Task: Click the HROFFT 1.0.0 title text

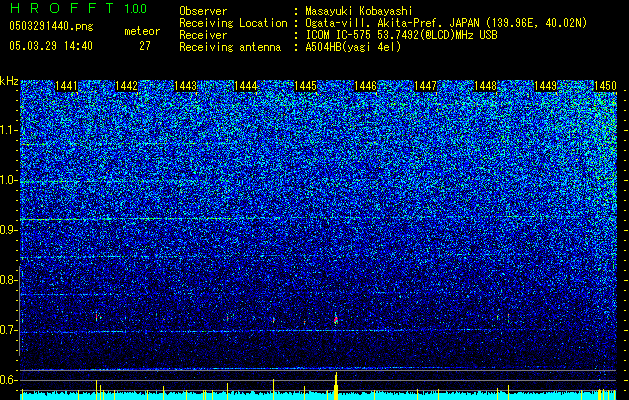Action: tap(78, 8)
